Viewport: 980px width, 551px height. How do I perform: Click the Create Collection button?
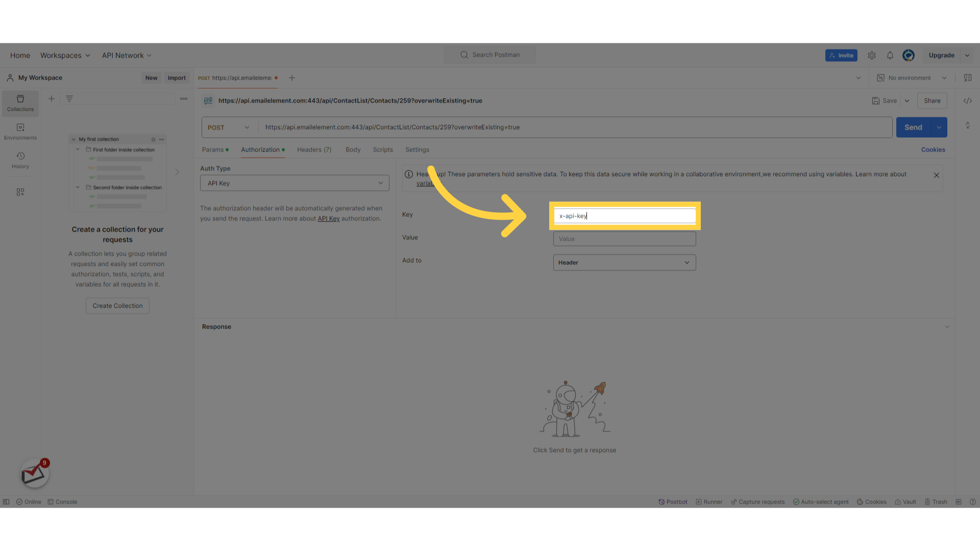(117, 306)
